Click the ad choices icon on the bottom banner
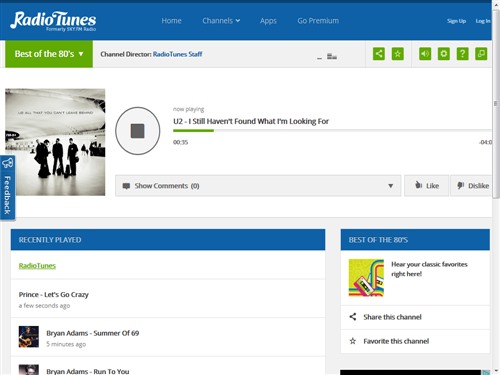This screenshot has width=500, height=375. 486,372
